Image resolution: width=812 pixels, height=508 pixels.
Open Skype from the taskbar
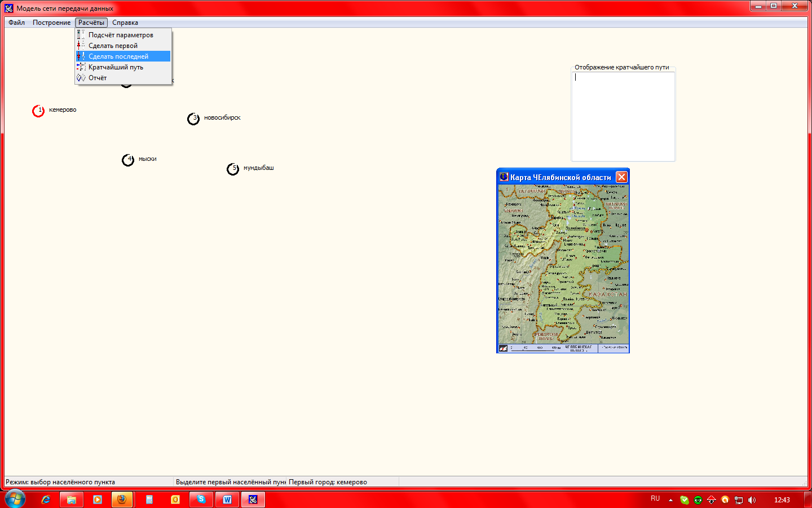(x=201, y=500)
